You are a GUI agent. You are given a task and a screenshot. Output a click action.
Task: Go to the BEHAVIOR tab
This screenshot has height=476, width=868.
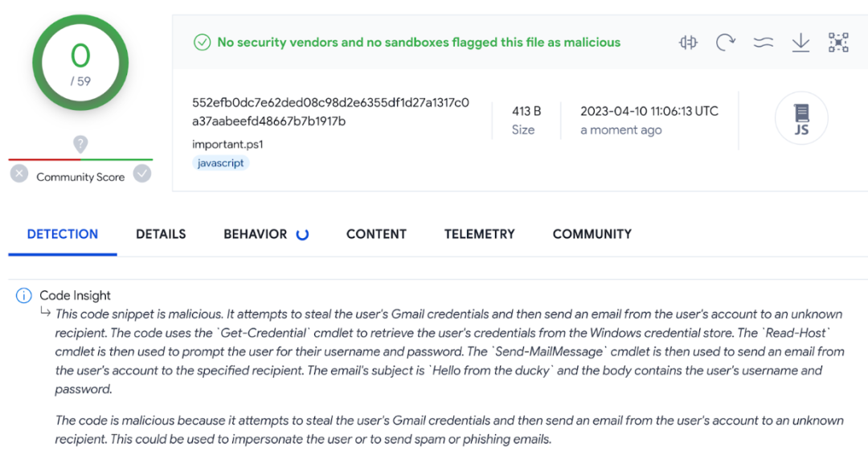pyautogui.click(x=256, y=234)
